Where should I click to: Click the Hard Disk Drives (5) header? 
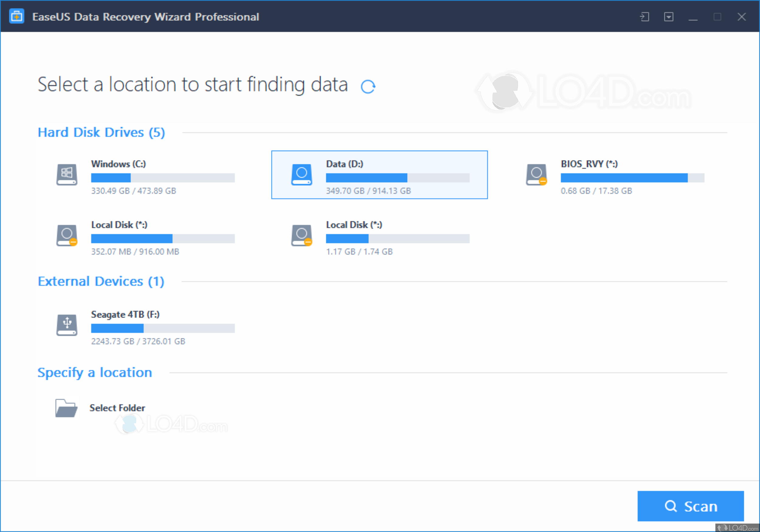click(x=101, y=133)
